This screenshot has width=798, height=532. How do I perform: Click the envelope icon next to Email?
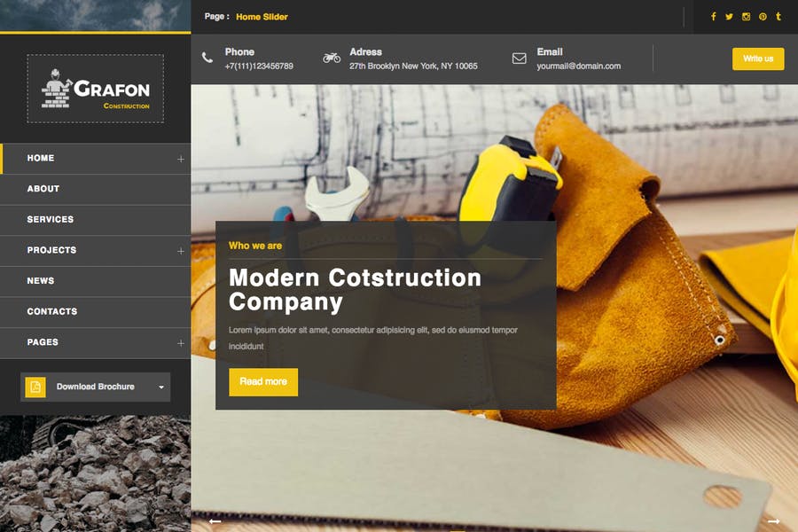coord(518,59)
